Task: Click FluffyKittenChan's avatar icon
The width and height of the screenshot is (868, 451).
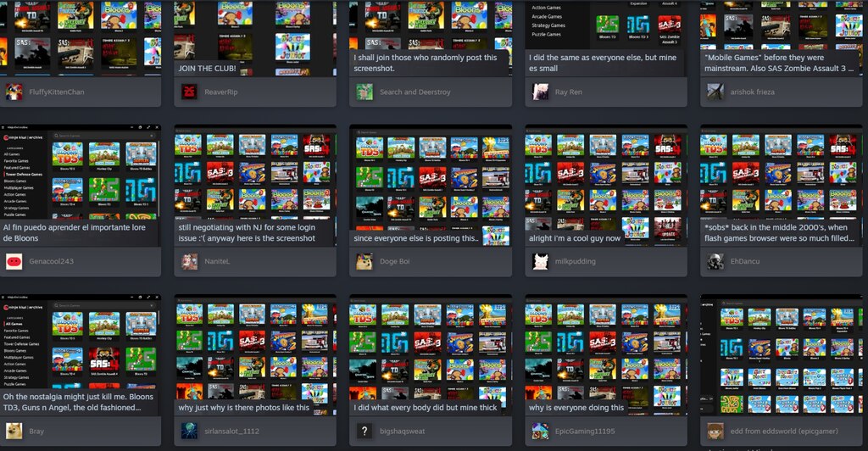Action: coord(14,92)
